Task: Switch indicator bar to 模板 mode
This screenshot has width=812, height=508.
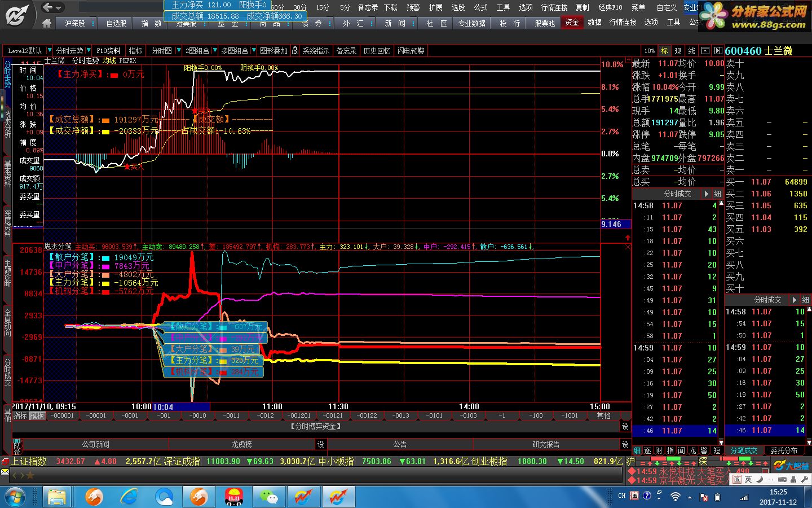Action: point(37,415)
